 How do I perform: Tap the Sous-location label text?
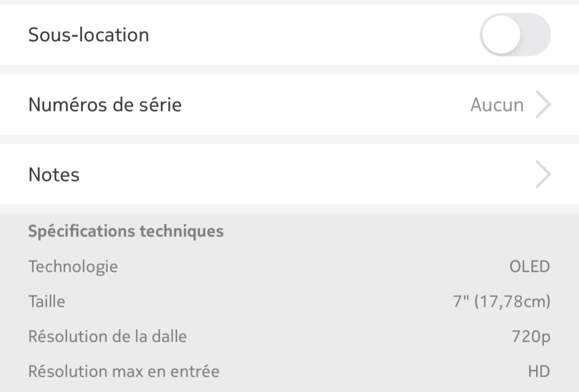point(89,35)
